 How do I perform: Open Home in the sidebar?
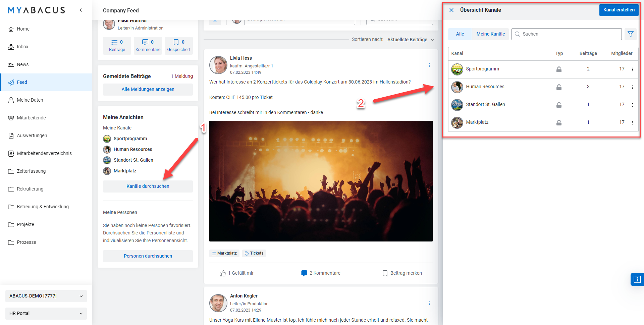(46, 29)
